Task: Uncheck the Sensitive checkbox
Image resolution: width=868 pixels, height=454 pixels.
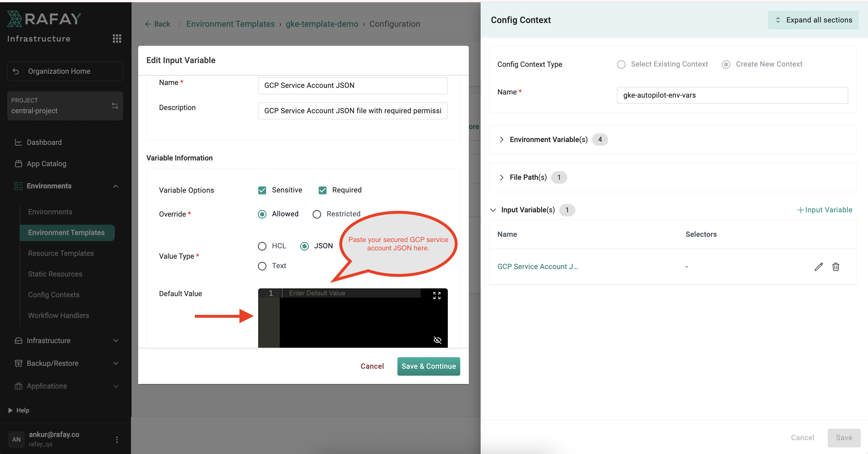Action: (x=262, y=190)
